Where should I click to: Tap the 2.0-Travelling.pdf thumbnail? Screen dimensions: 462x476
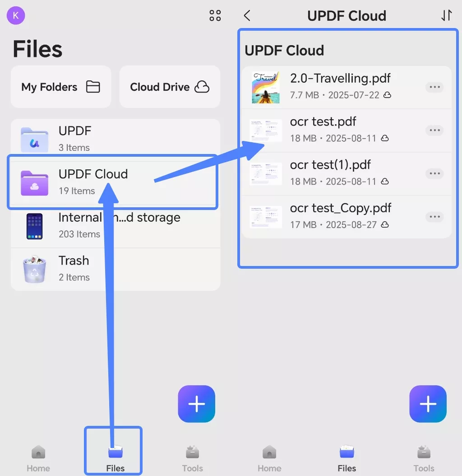point(265,86)
